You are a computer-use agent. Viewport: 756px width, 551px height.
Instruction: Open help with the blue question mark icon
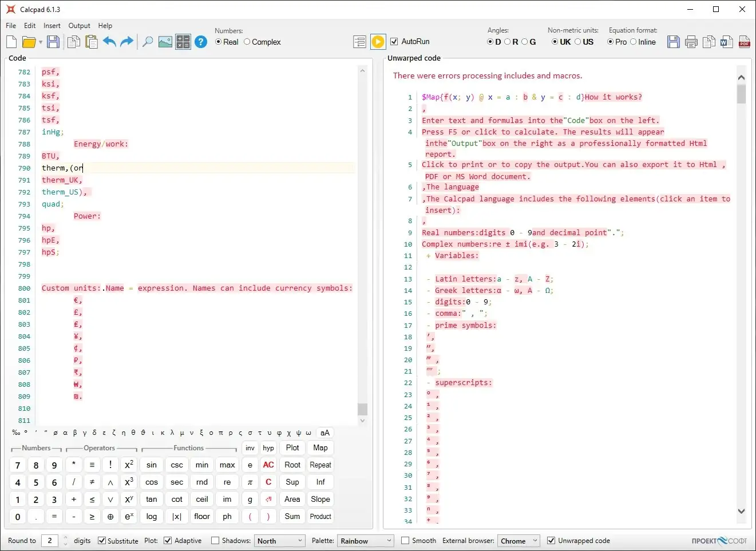coord(201,42)
